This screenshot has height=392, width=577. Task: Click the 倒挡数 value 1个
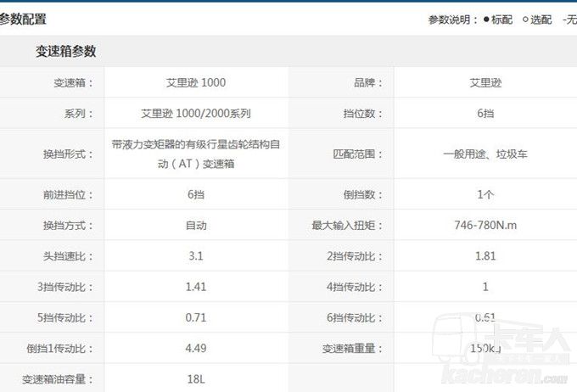coord(485,194)
